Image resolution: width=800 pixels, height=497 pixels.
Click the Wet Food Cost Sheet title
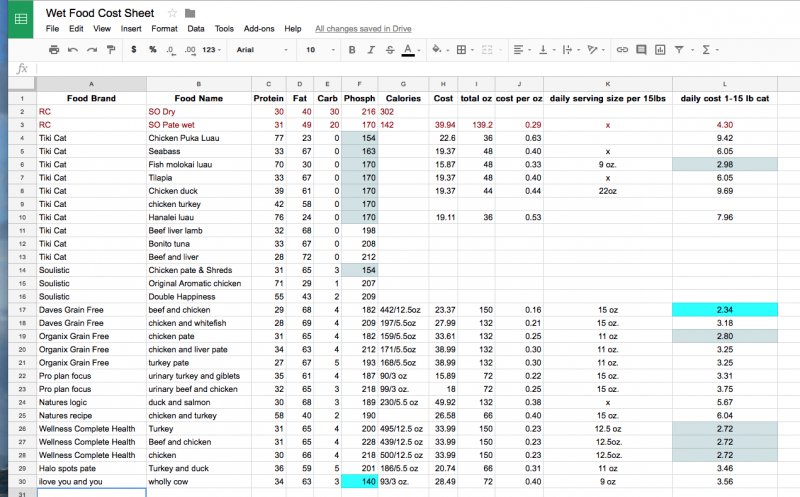coord(102,13)
